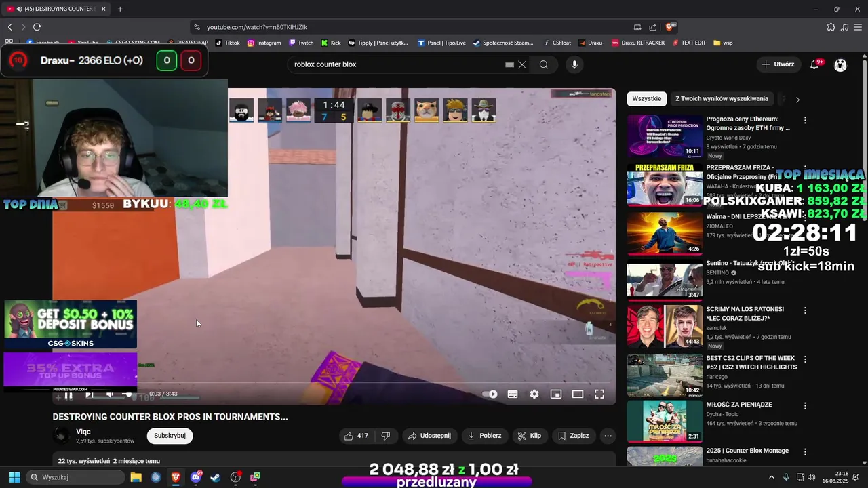Open SCRIMY NA LOS RATONES video
The width and height of the screenshot is (868, 488).
pos(665,327)
